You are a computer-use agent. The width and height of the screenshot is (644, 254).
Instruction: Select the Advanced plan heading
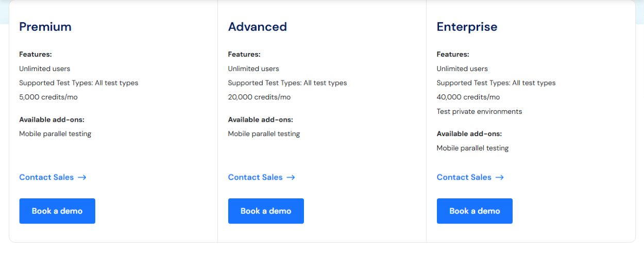pos(258,27)
